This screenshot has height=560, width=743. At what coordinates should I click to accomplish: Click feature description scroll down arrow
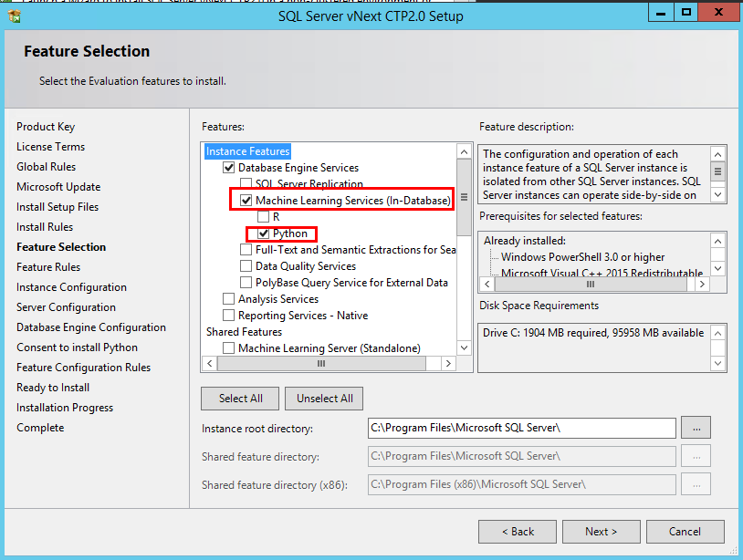click(717, 194)
